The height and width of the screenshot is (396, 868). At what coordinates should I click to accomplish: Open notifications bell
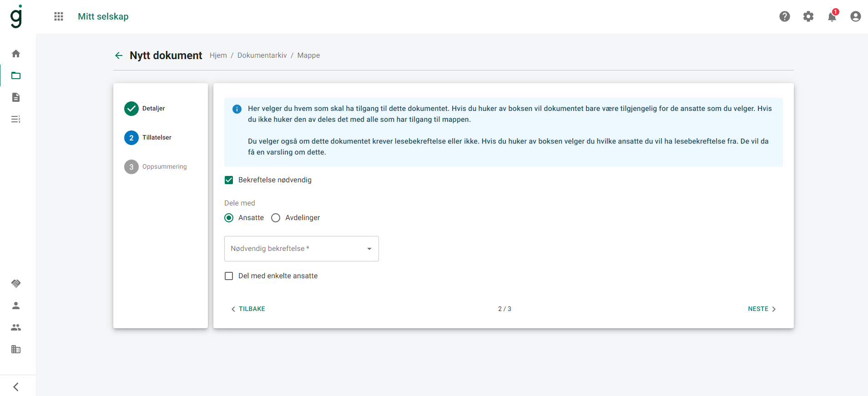point(832,16)
